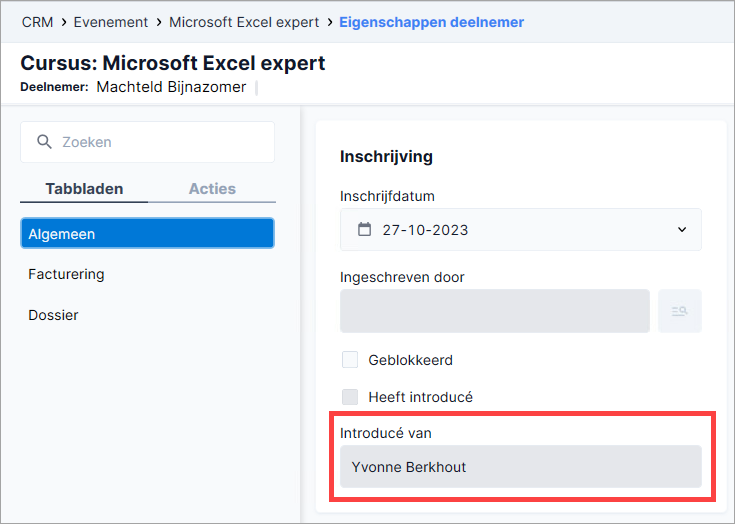Go to Evenement breadcrumb link

coord(111,22)
